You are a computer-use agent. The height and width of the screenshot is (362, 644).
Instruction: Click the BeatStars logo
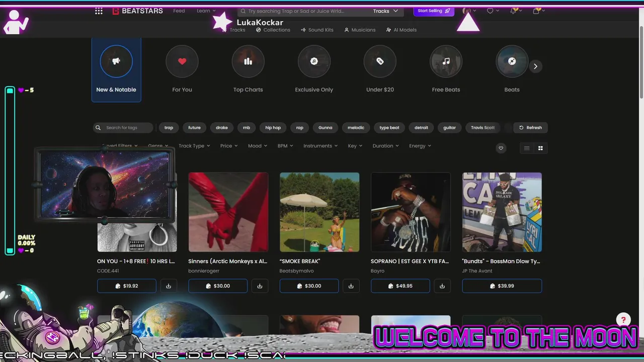(x=137, y=11)
